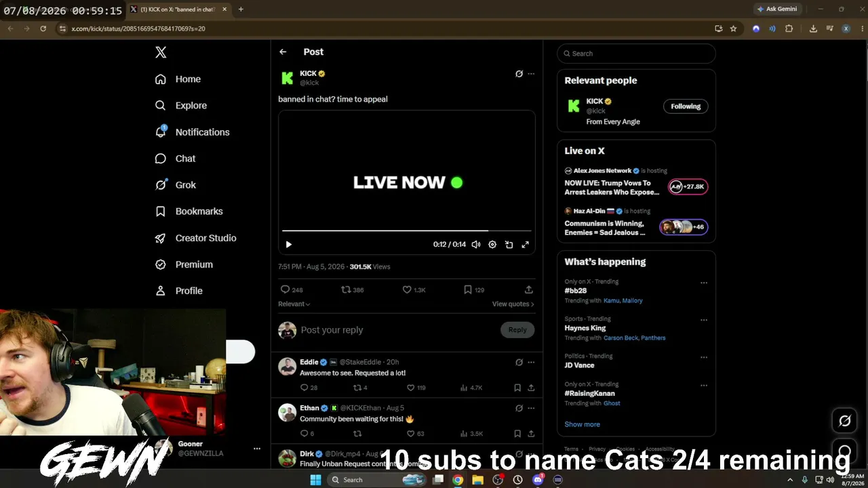Open a new Chrome tab
Image resolution: width=868 pixels, height=488 pixels.
[x=241, y=9]
